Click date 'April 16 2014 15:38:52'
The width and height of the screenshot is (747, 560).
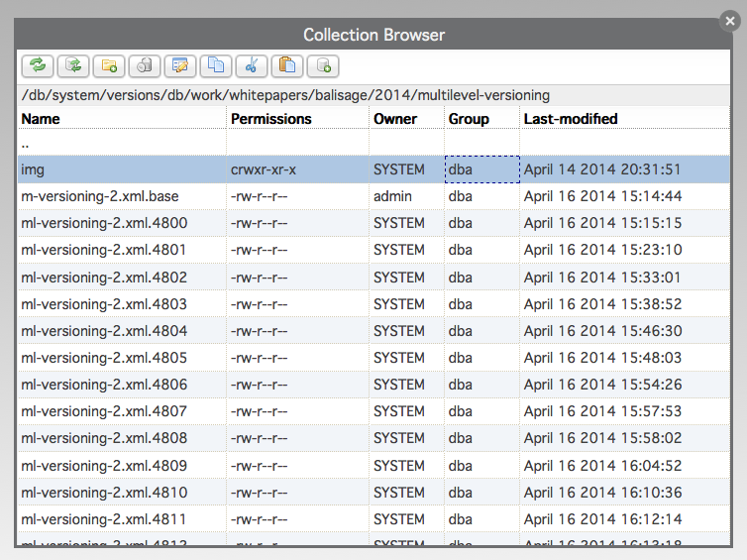[602, 304]
